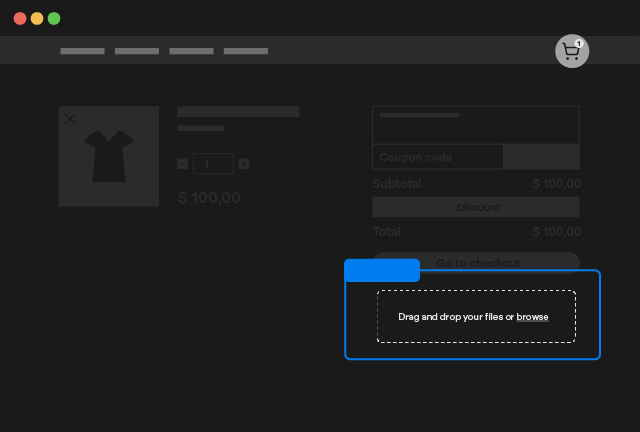Click the cart item count badge
The image size is (640, 432).
(x=579, y=43)
